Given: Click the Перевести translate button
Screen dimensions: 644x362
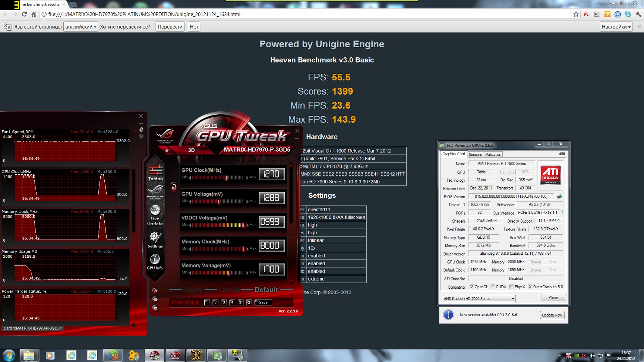Looking at the screenshot, I should pyautogui.click(x=170, y=27).
